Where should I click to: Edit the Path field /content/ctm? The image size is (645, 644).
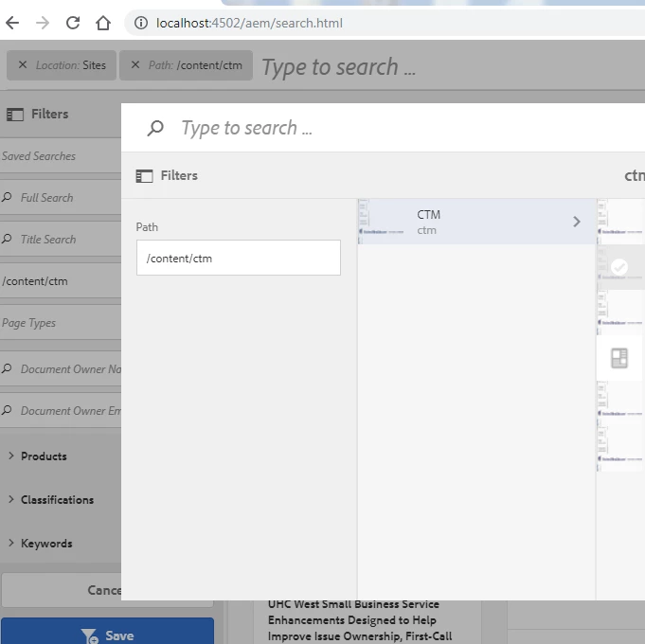(239, 258)
